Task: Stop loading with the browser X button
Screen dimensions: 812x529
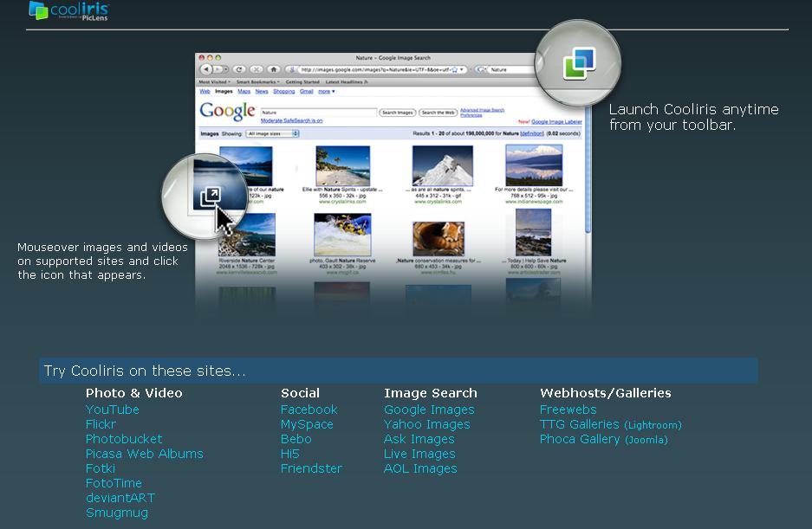Action: click(x=257, y=69)
